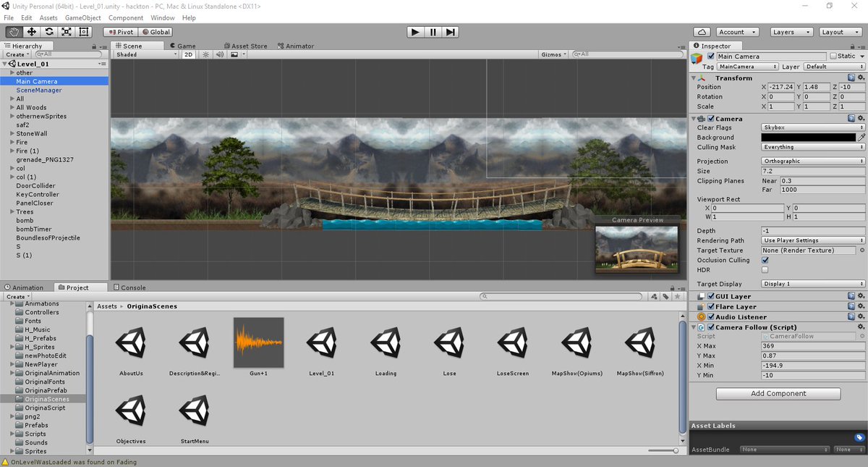Toggle the Global button
Screen dimensions: 868x467
pos(156,32)
